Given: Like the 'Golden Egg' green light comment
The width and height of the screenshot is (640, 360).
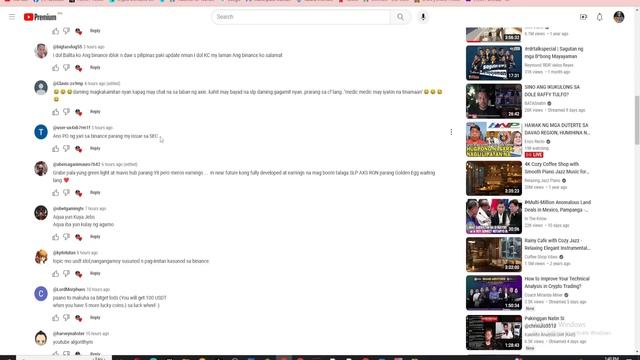Looking at the screenshot, I should coord(56,193).
